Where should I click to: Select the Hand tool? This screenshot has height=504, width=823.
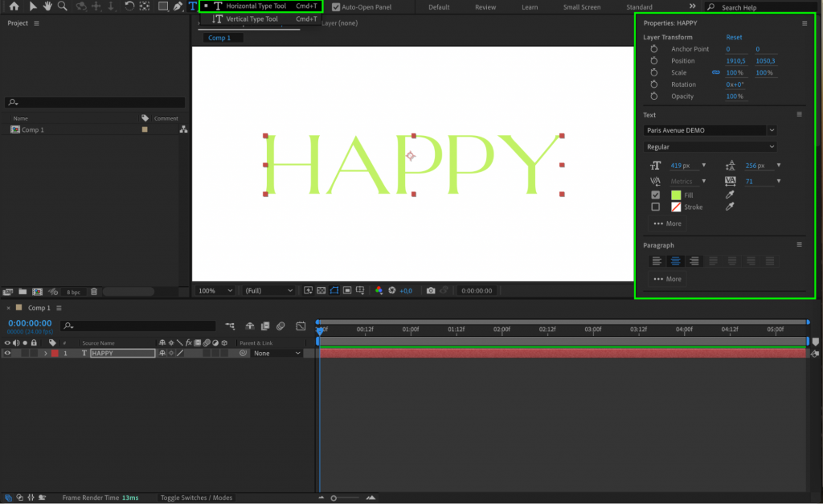click(47, 6)
